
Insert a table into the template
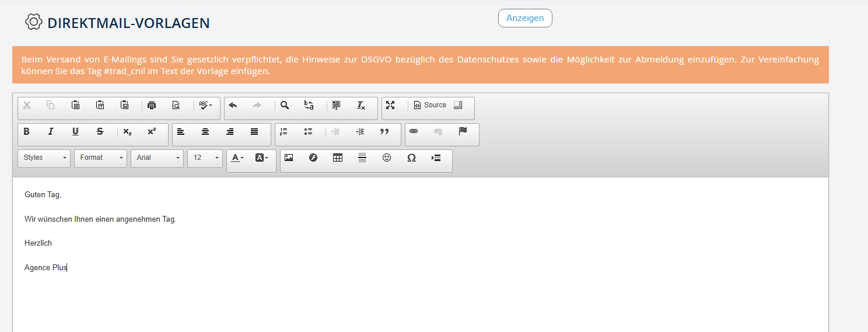click(338, 158)
